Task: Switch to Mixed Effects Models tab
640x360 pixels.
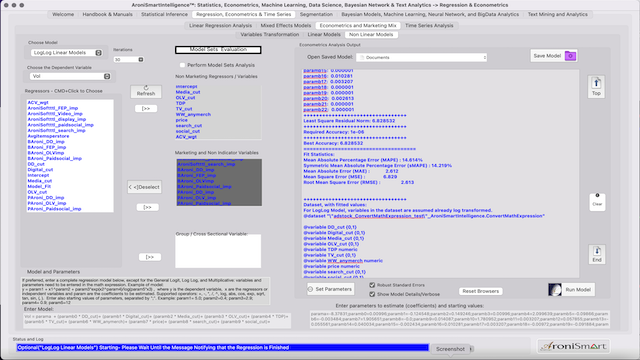Action: coord(286,25)
